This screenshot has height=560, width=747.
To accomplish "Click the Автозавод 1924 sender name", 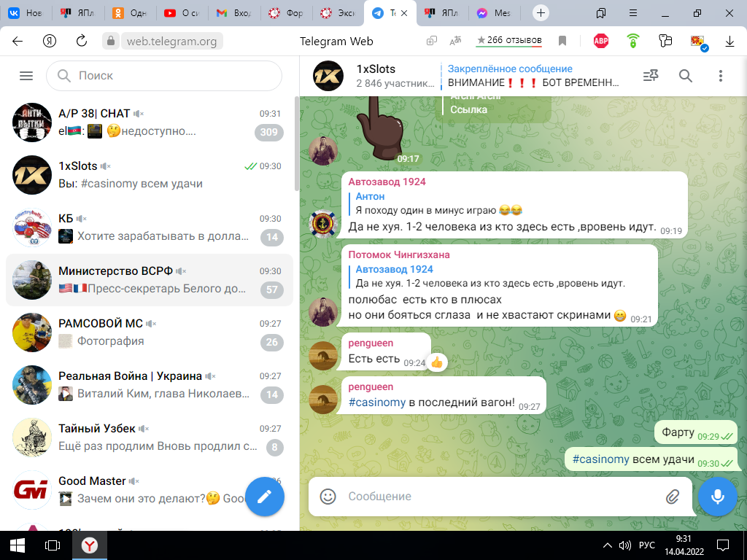I will [387, 182].
